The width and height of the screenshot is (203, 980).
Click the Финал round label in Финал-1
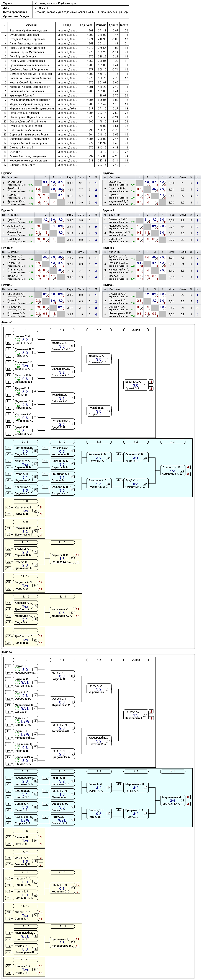[136, 330]
